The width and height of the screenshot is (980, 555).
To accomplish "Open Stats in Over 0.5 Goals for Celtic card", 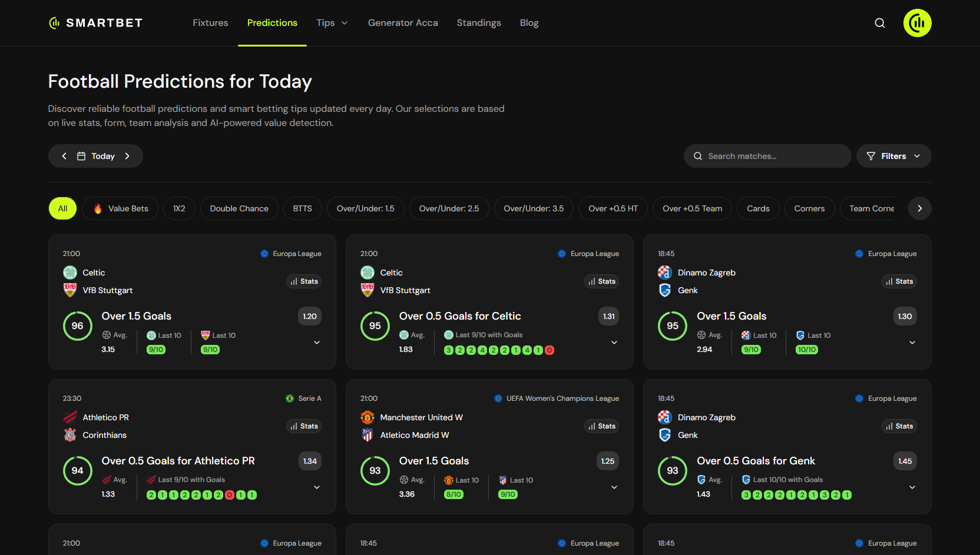I will click(601, 281).
